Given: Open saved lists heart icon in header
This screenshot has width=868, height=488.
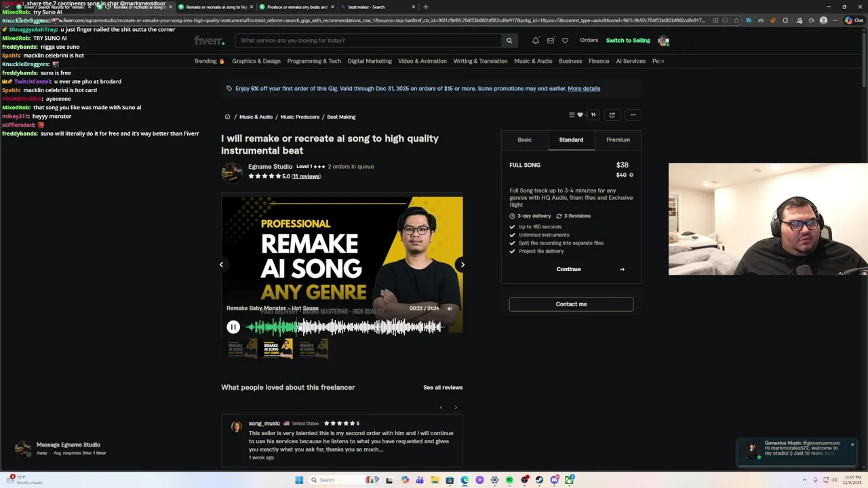Looking at the screenshot, I should 565,41.
